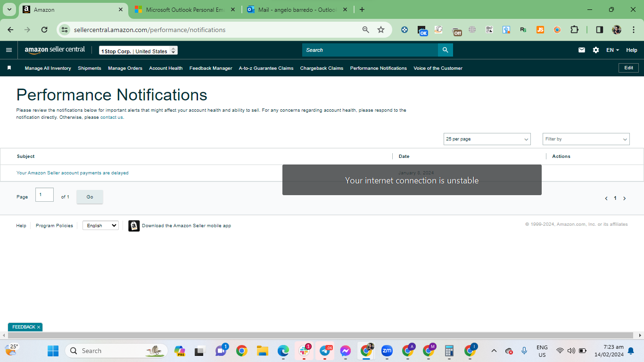Switch to the Amazon browser tab
This screenshot has height=362, width=644.
point(73,9)
